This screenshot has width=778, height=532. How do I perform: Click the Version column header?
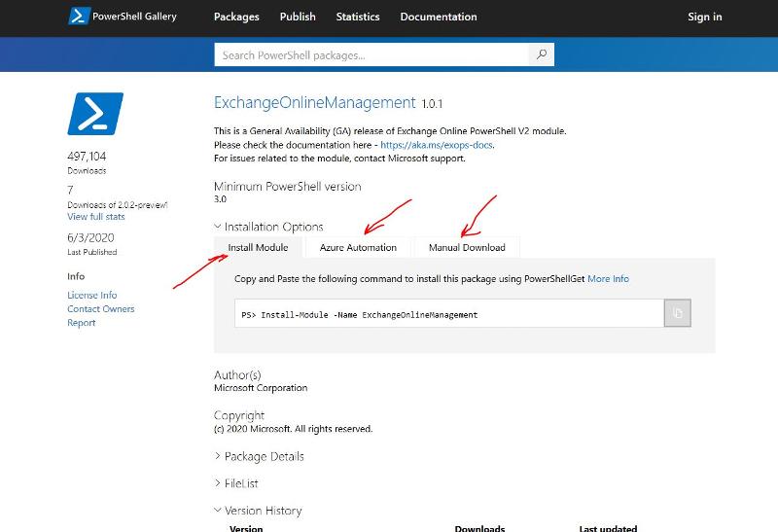tap(246, 528)
